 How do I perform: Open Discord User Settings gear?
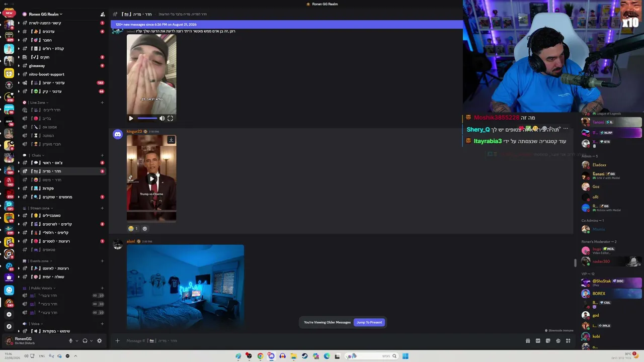tap(99, 341)
